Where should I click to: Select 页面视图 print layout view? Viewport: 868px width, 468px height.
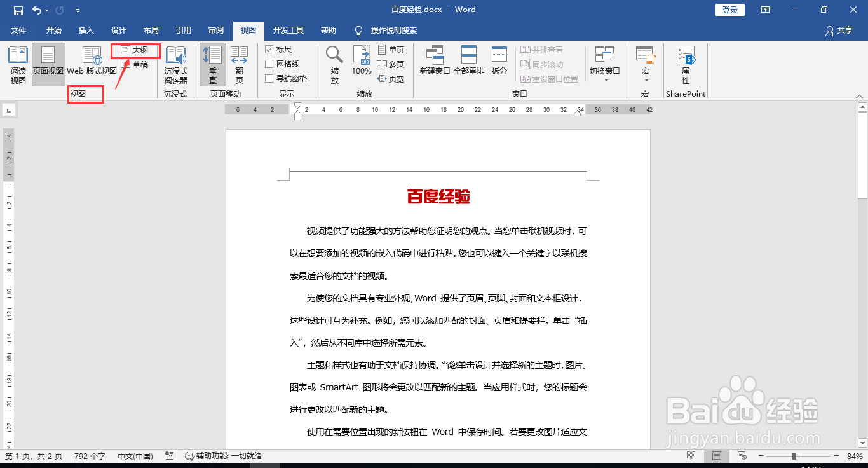click(48, 65)
